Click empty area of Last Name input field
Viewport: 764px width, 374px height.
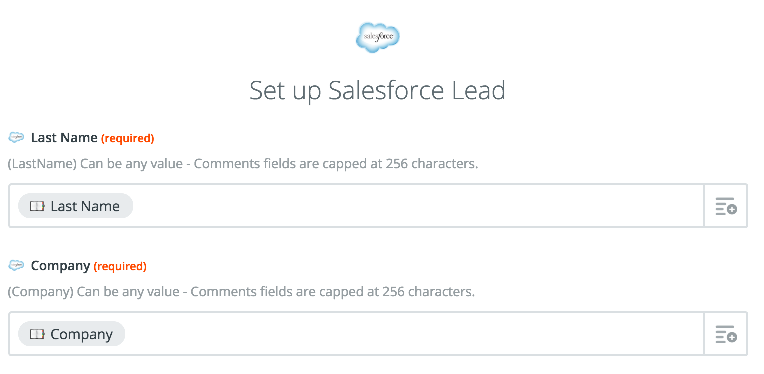tap(418, 206)
